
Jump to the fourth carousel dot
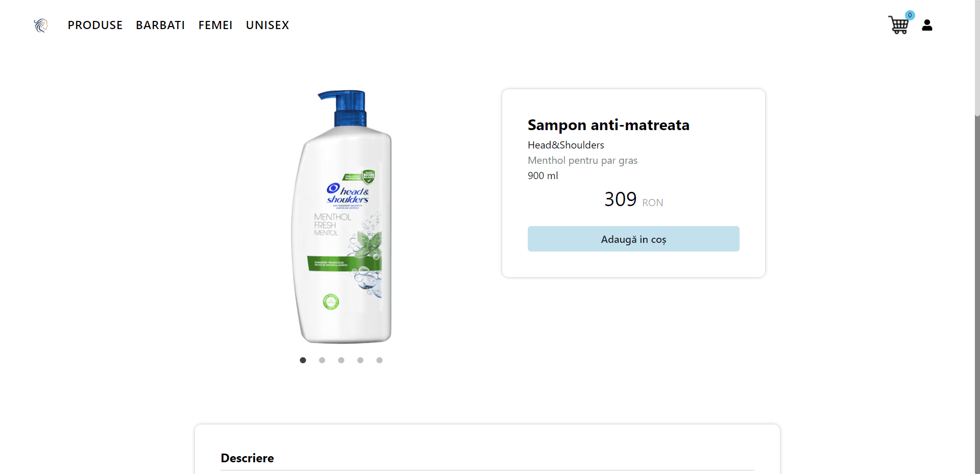coord(360,360)
